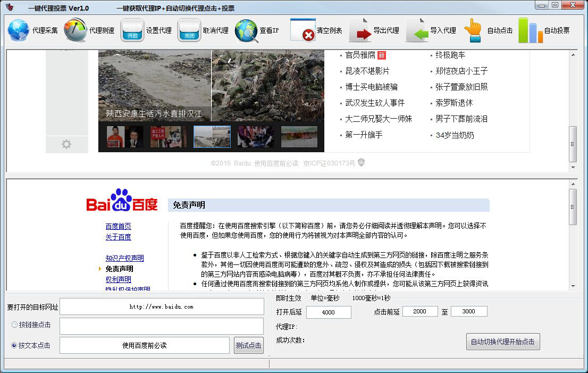This screenshot has width=588, height=373.
Task: Click 张子萱豪放旧照 news link
Action: [461, 87]
